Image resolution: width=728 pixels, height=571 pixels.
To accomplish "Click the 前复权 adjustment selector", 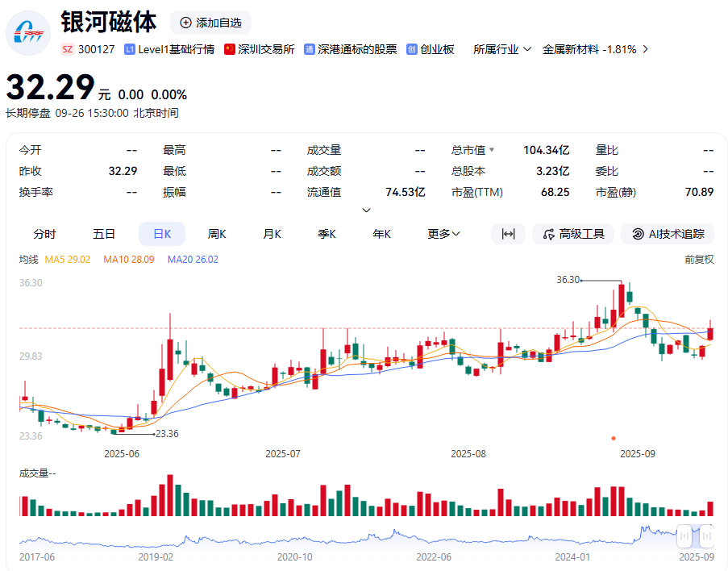I will tap(699, 259).
